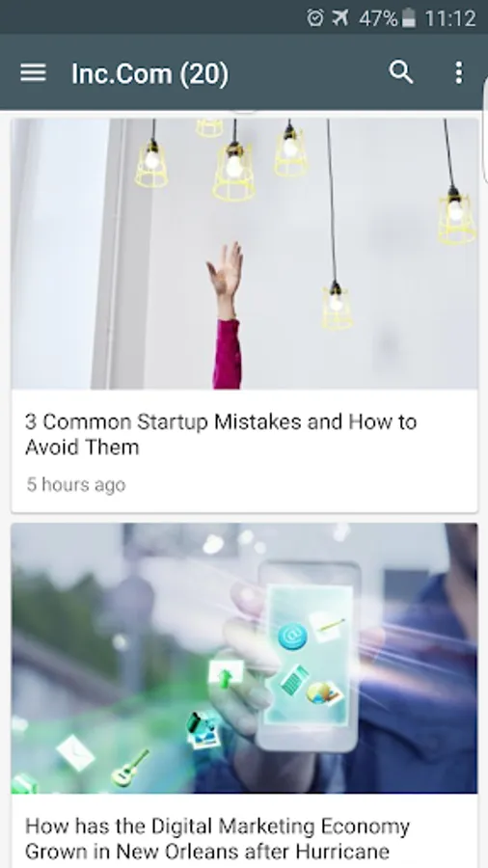This screenshot has height=868, width=488.
Task: Open 'How has the Digital Marketing Economy' article
Action: (217, 838)
